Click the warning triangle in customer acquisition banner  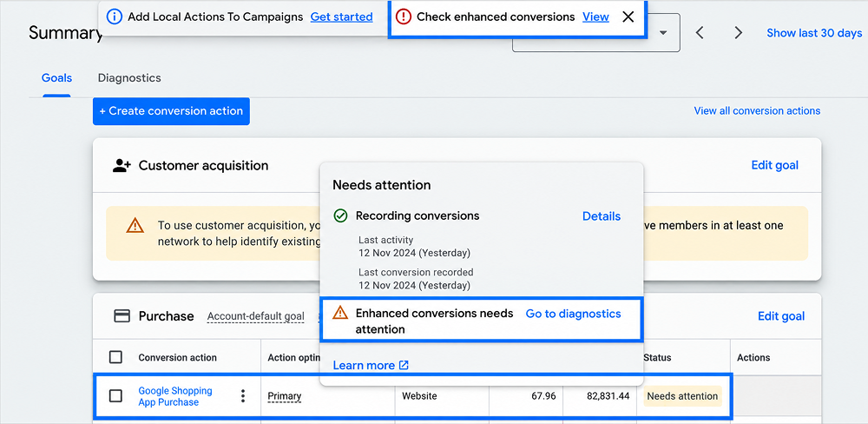click(135, 226)
